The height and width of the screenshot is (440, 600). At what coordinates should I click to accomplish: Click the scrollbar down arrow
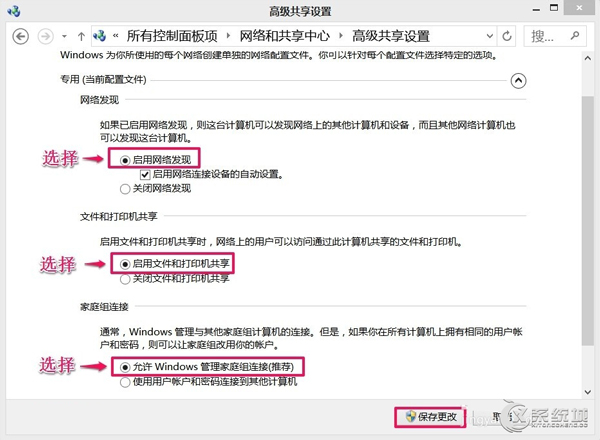coord(588,392)
